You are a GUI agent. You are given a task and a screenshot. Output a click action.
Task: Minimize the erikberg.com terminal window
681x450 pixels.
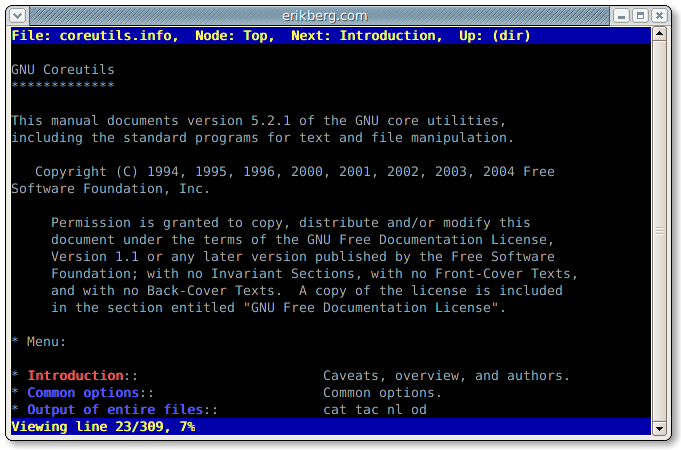621,16
